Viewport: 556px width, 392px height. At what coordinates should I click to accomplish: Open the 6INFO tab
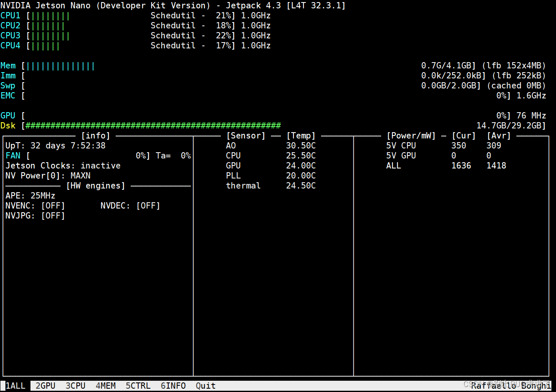click(x=173, y=386)
